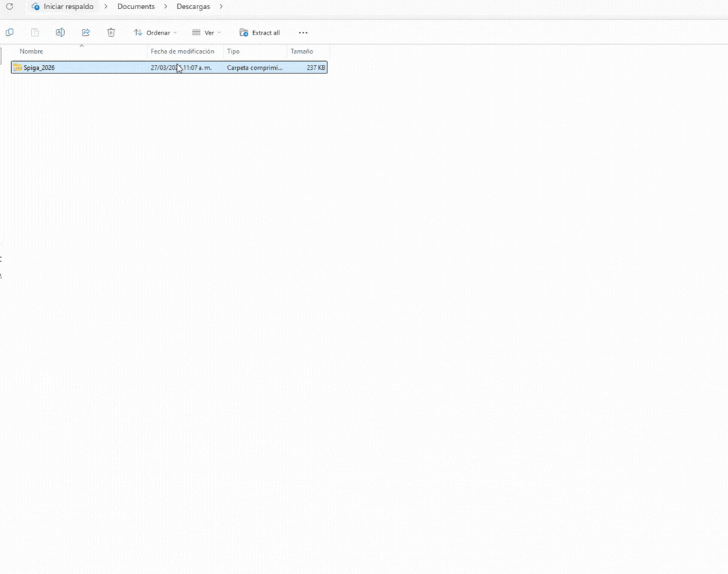728x574 pixels.
Task: Sort by Fecha de modificación column header
Action: pyautogui.click(x=182, y=52)
